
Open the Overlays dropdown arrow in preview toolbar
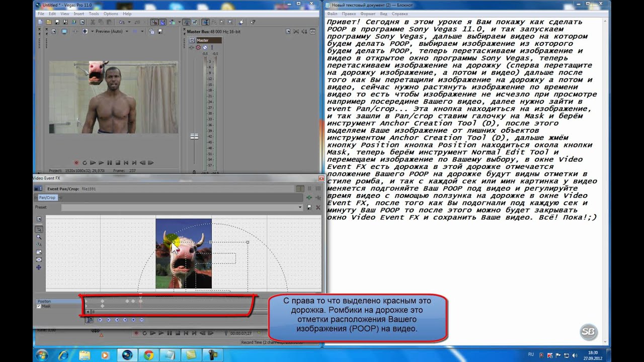click(x=142, y=31)
